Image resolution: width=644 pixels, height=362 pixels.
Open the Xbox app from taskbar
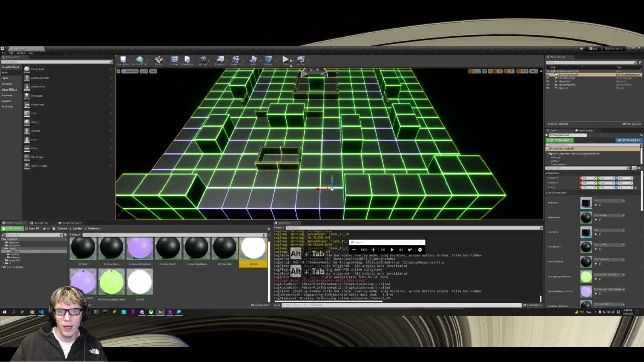coord(151,312)
